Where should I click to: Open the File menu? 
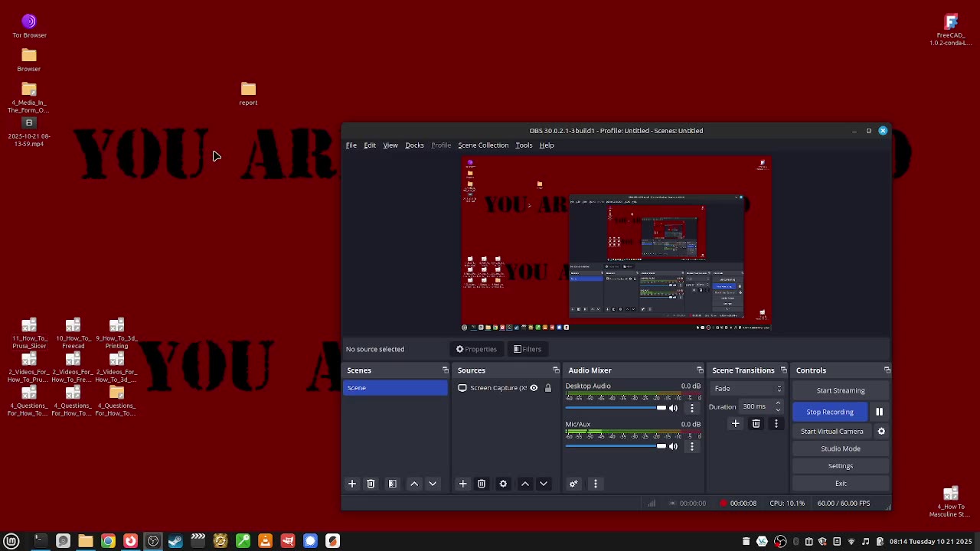(351, 145)
